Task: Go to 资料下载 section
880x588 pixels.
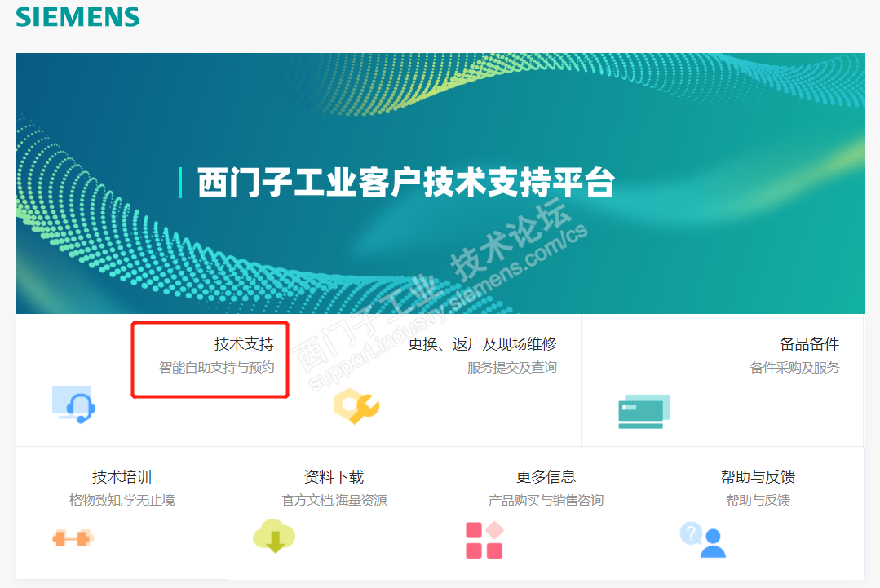Action: coord(334,477)
